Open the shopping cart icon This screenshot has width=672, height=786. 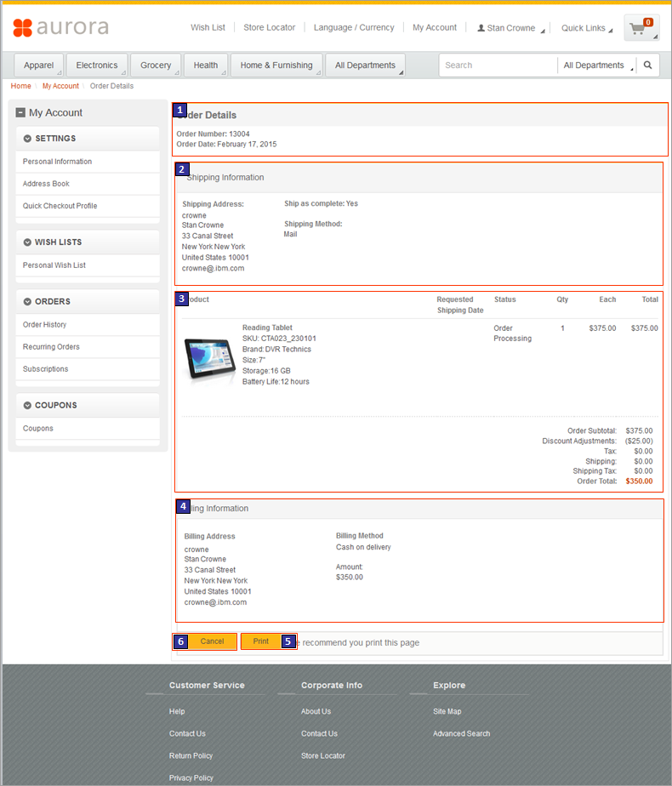[x=641, y=27]
